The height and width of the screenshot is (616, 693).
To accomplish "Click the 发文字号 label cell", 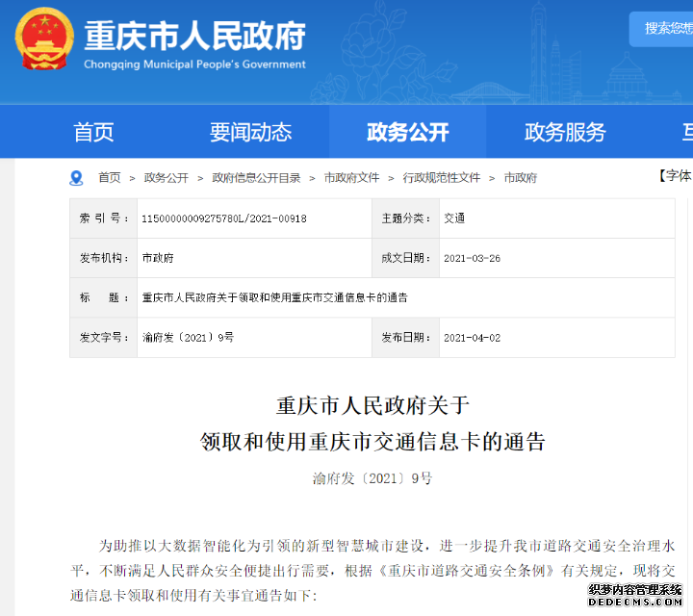I will [103, 338].
